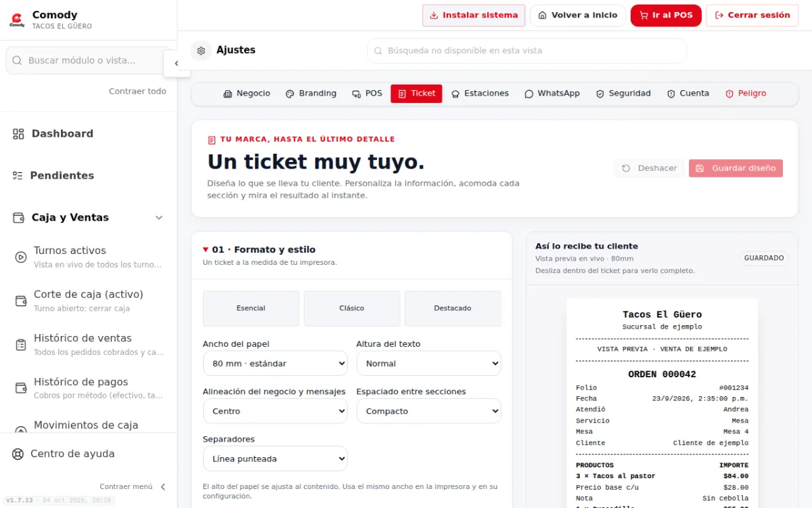Viewport: 812px width, 508px height.
Task: Open Pendientes in the sidebar
Action: pyautogui.click(x=89, y=175)
